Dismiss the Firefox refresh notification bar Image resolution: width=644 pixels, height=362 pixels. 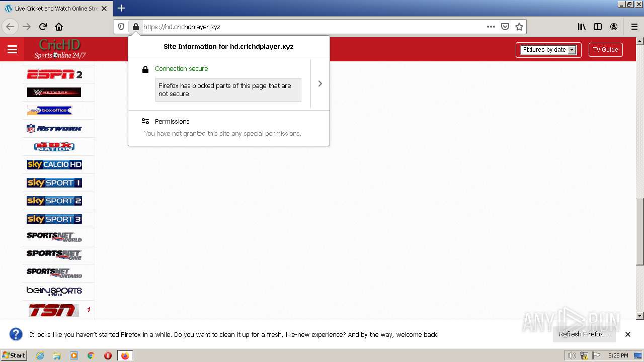[x=628, y=334]
